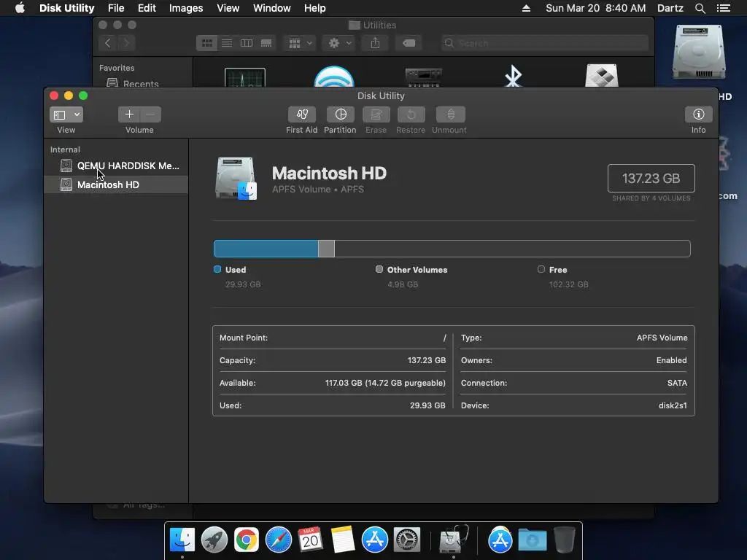Click the remove volume minus button

[x=150, y=114]
